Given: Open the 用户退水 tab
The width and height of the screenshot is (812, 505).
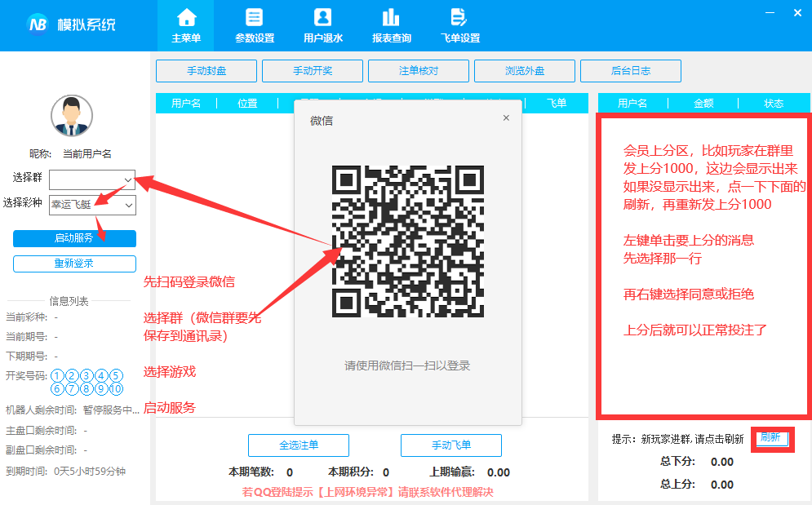Looking at the screenshot, I should tap(322, 25).
